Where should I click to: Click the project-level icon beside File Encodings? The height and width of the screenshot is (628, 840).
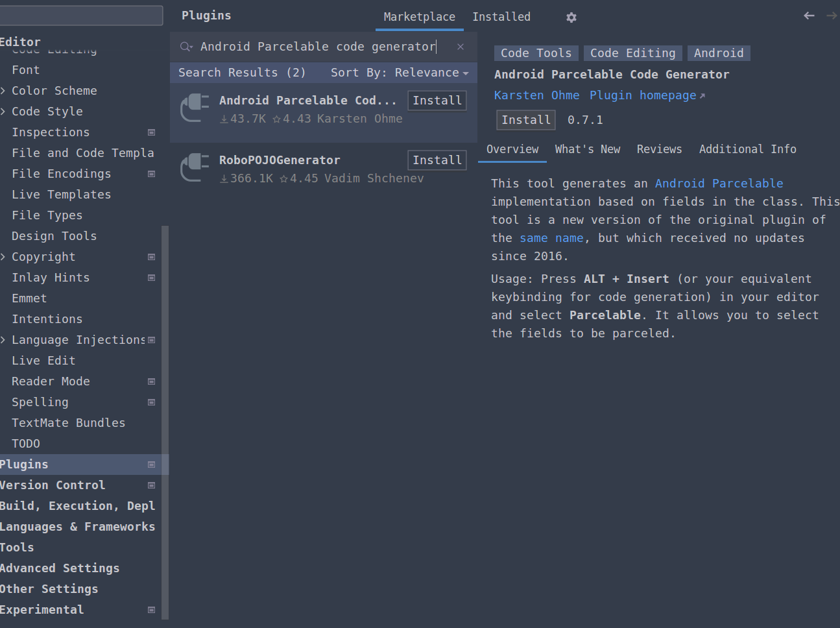151,174
